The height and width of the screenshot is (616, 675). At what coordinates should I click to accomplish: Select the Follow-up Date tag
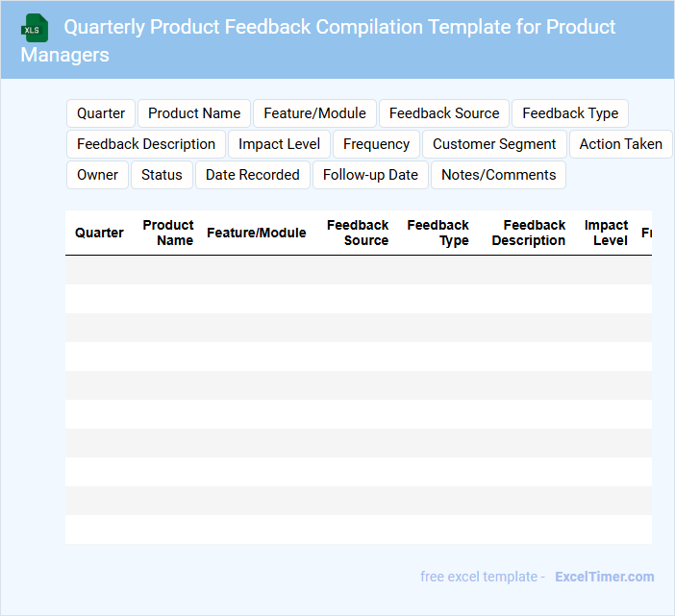point(370,175)
